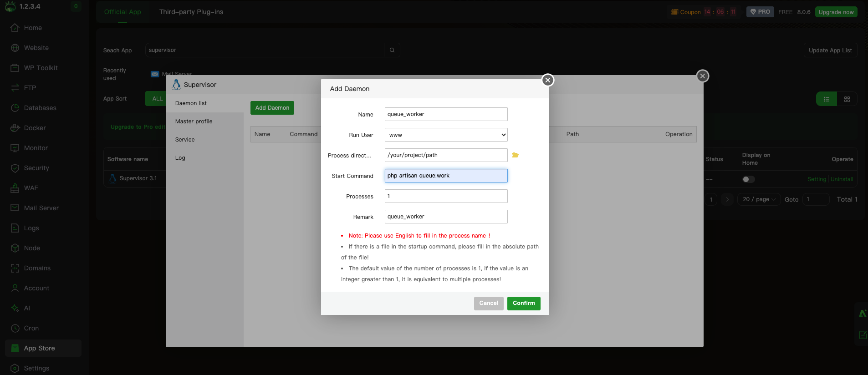Open the Run User dropdown
The width and height of the screenshot is (868, 375).
pos(446,135)
